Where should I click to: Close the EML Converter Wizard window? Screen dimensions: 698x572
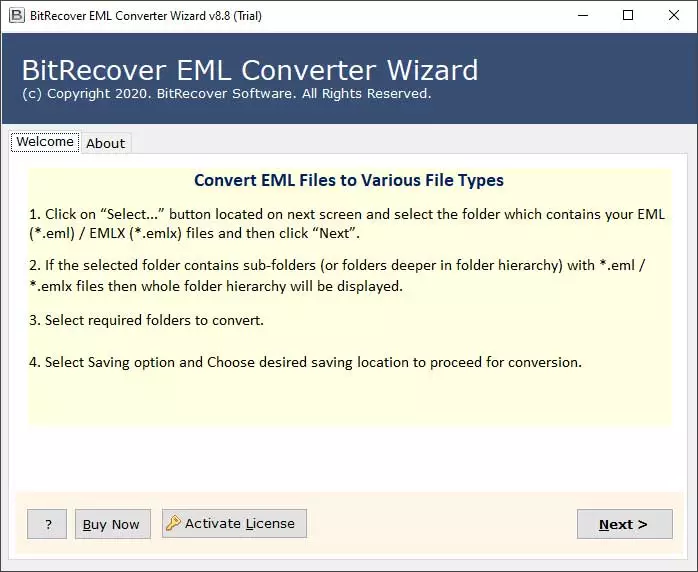point(674,15)
